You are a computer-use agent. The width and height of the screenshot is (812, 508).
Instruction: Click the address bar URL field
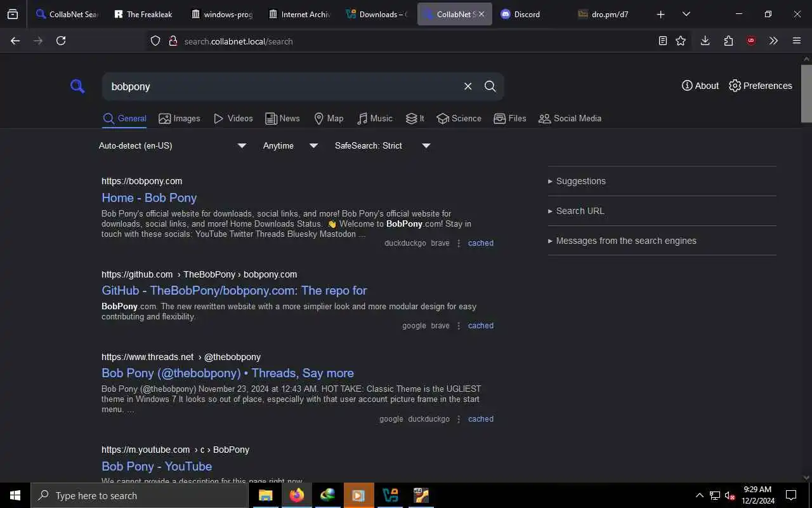(416, 41)
